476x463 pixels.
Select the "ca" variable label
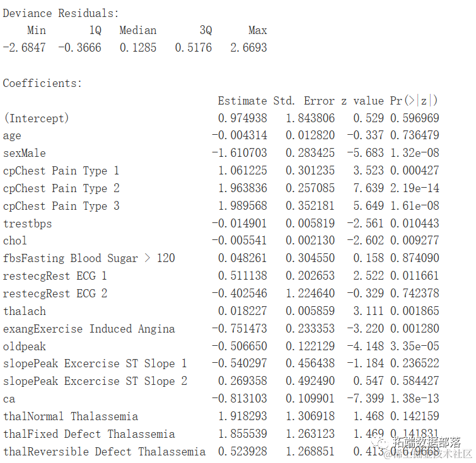pyautogui.click(x=9, y=399)
